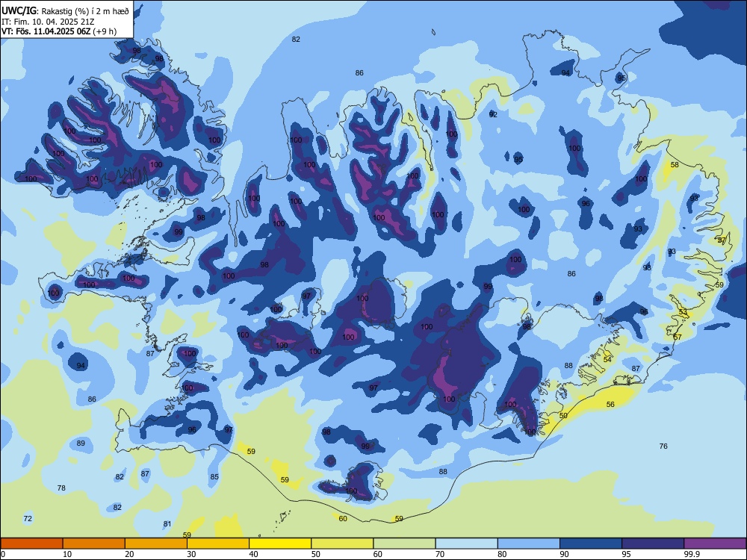Image resolution: width=747 pixels, height=560 pixels.
Task: Click the 'VT: Fös. 11.04.2025 06Z (+9 h)' line
Action: pyautogui.click(x=59, y=31)
